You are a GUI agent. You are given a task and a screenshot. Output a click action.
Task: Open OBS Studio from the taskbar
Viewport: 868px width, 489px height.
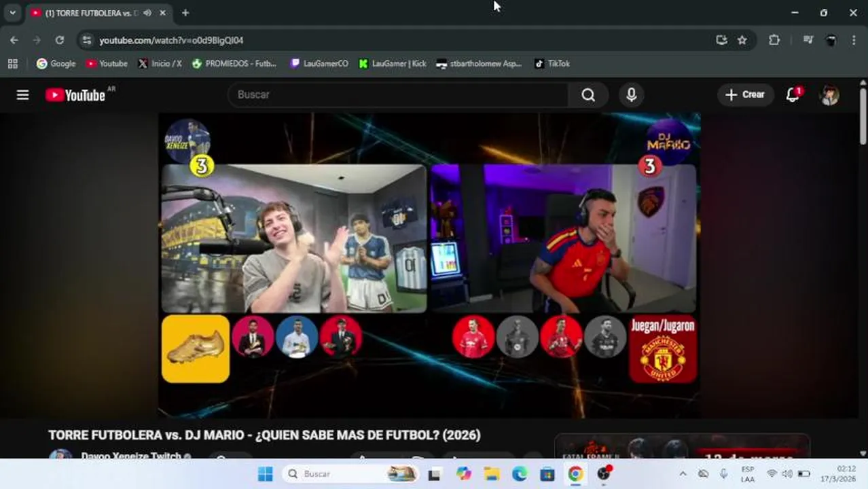604,474
